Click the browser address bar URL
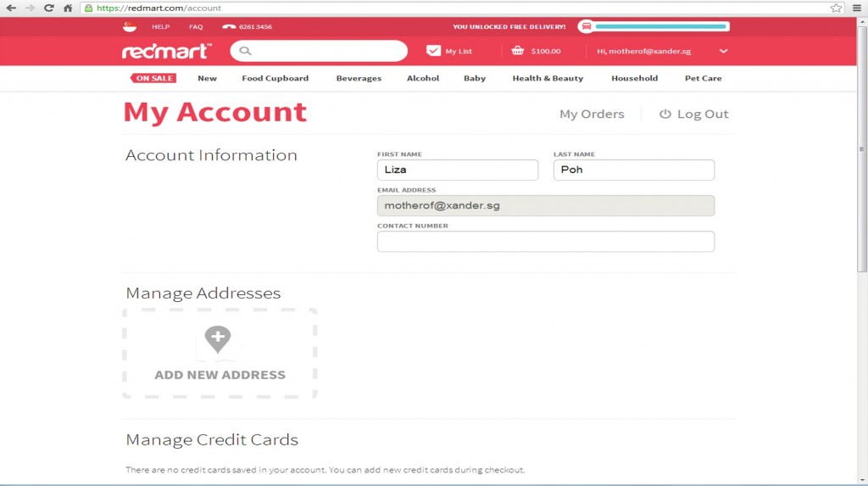This screenshot has height=486, width=868. pos(159,8)
